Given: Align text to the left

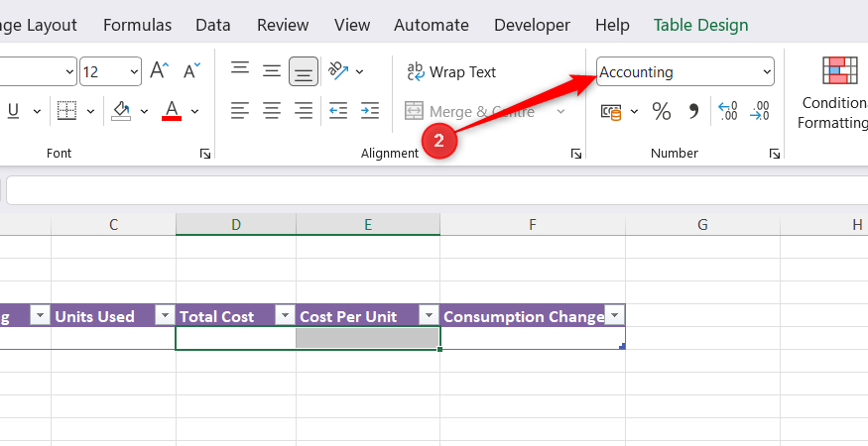Looking at the screenshot, I should point(240,111).
